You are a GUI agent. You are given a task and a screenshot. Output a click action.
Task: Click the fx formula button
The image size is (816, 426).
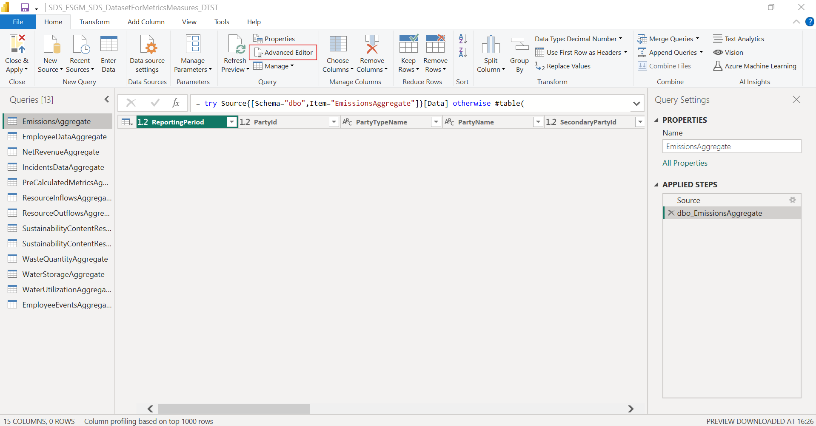coord(176,103)
